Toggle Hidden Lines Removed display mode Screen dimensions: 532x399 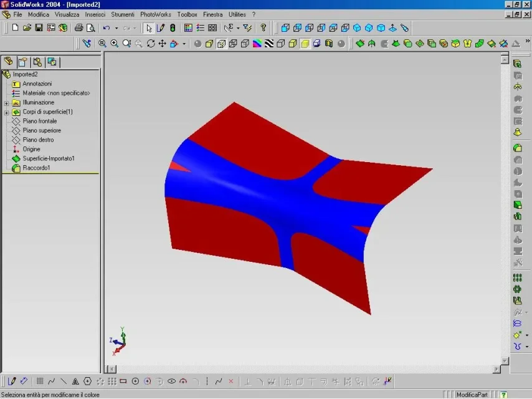click(280, 44)
